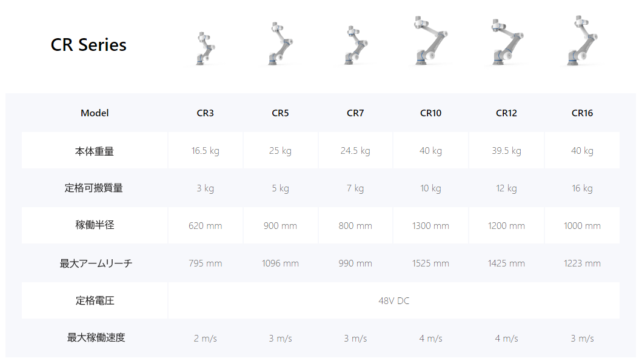Click the CR3 robot arm image
639x364 pixels.
coord(206,48)
